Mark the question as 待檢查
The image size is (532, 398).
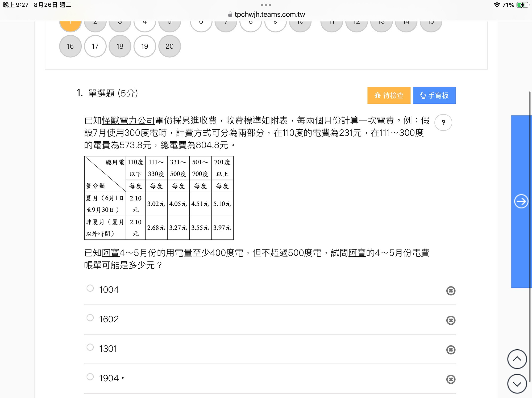click(389, 95)
